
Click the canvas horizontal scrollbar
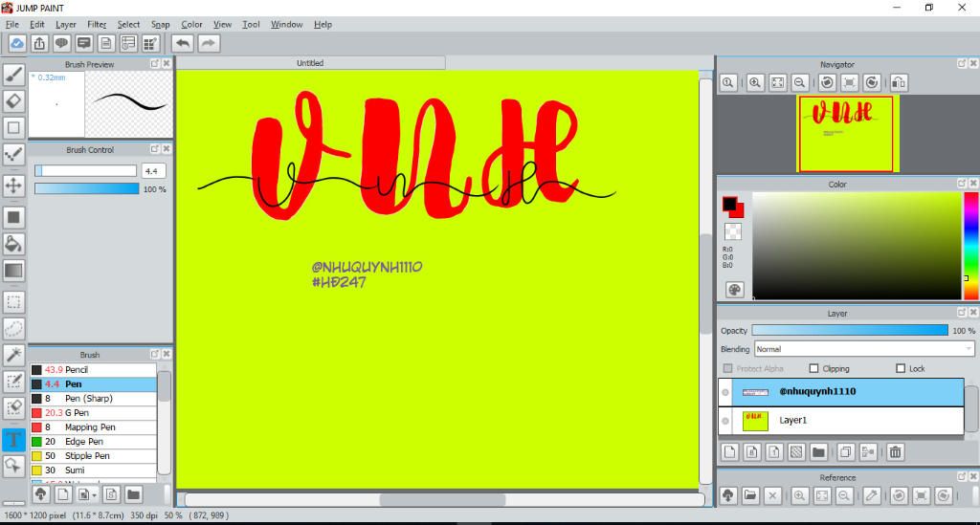442,500
